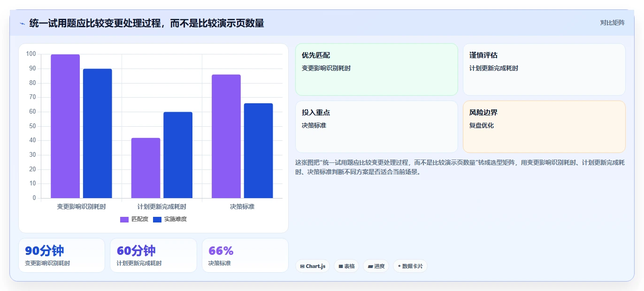Click the 进度 tag
644x291 pixels.
pyautogui.click(x=376, y=266)
